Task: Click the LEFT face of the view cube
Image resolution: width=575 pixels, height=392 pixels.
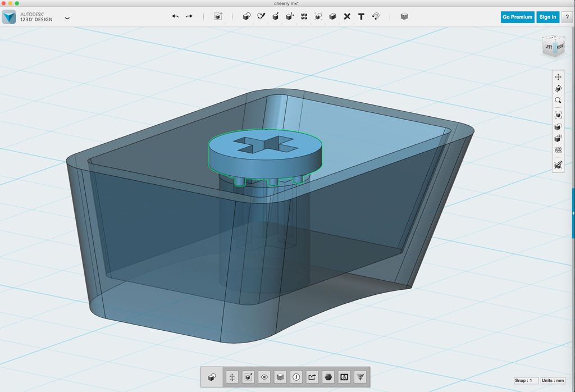Action: pos(549,47)
